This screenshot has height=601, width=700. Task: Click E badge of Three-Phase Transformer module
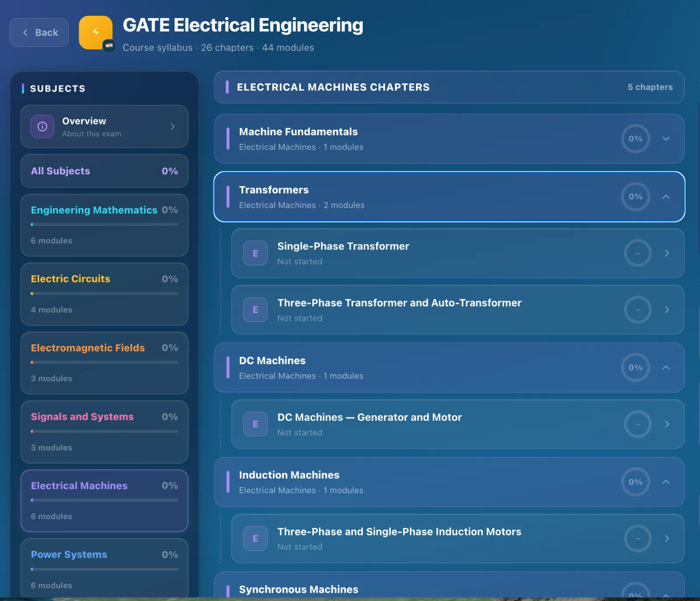(x=255, y=310)
